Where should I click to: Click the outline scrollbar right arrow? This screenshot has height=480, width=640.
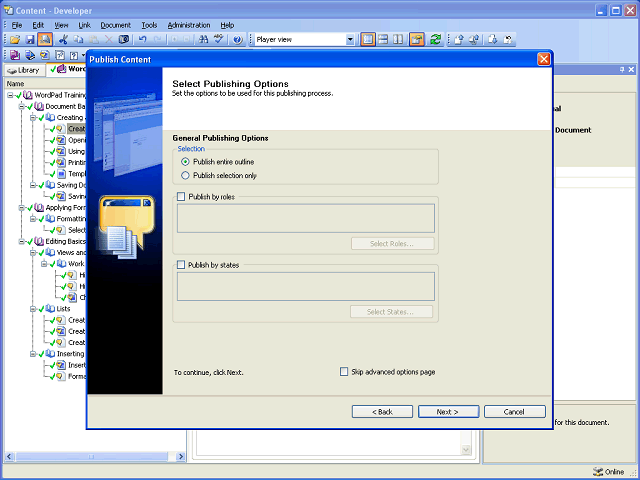180,457
